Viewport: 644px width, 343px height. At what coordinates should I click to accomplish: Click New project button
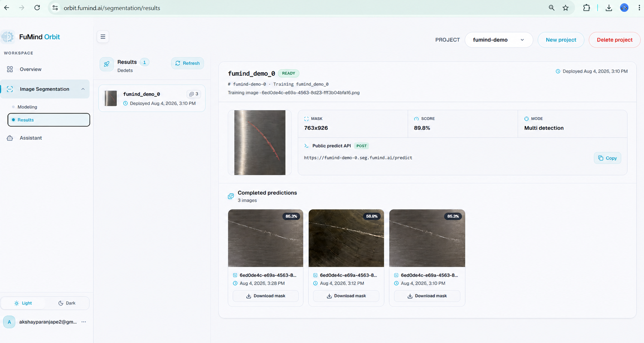[561, 40]
